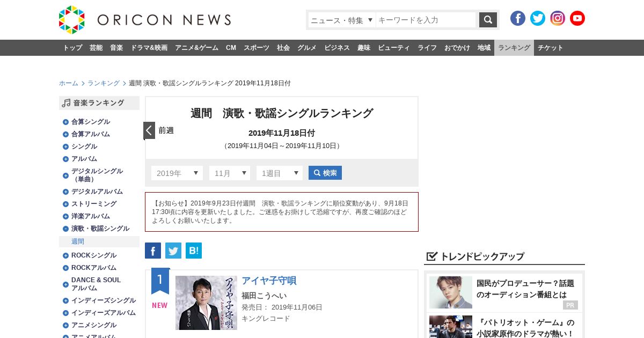Open the トップ nav item
Screen dimensions: 644x338
click(x=72, y=48)
